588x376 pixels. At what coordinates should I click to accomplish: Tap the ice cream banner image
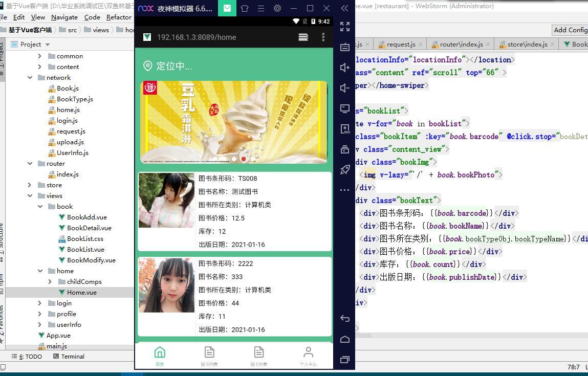(x=234, y=122)
